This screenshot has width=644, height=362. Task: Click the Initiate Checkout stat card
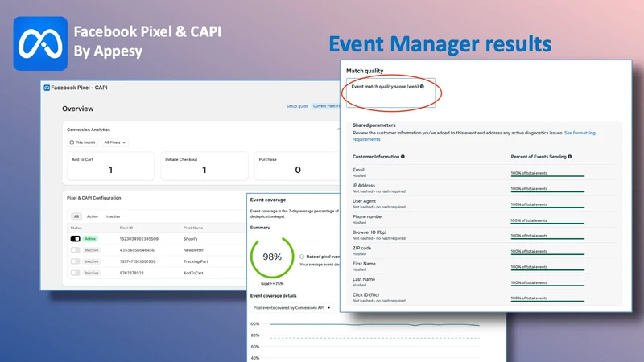pos(204,167)
